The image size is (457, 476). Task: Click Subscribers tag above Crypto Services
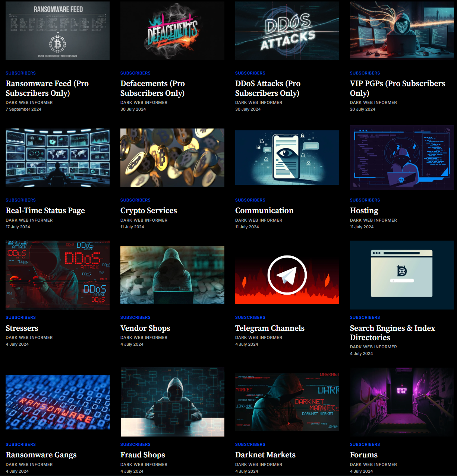[135, 200]
